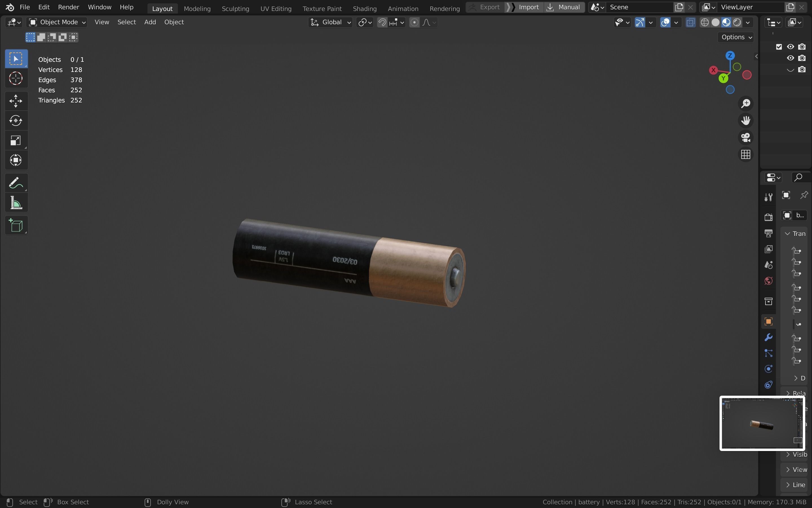Click the Pan view hand icon
Screen dimensions: 812x508
pyautogui.click(x=745, y=120)
